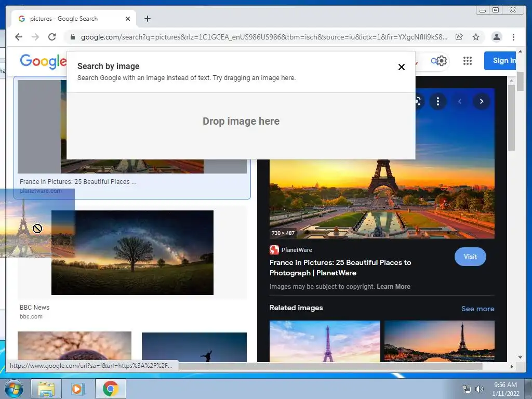Open a new browser tab
The height and width of the screenshot is (399, 532).
tap(147, 19)
